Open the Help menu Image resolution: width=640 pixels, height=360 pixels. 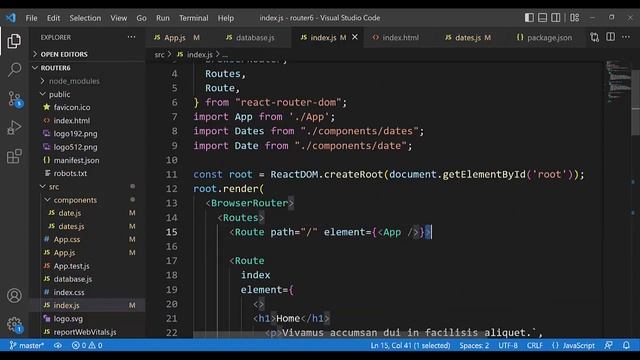[x=226, y=18]
